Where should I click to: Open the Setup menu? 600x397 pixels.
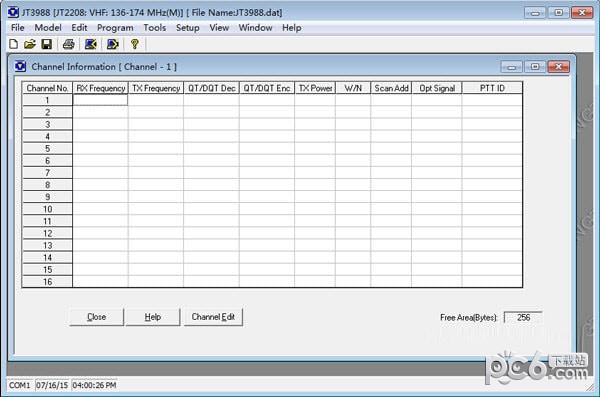tap(188, 28)
